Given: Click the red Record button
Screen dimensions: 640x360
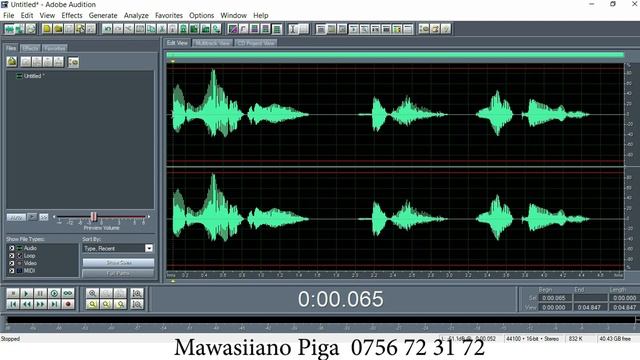Looking at the screenshot, I should [x=68, y=304].
